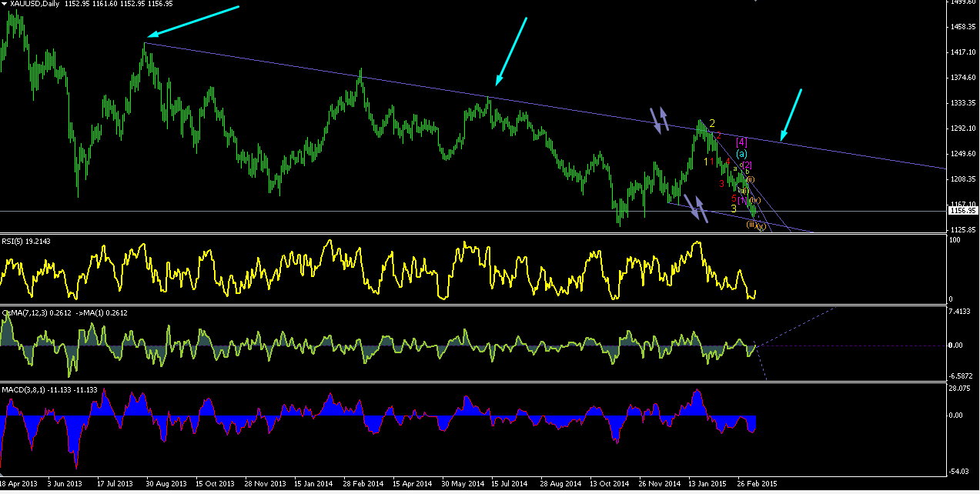Click the 13 Jan 2015 date label
This screenshot has width=980, height=494.
[x=707, y=484]
